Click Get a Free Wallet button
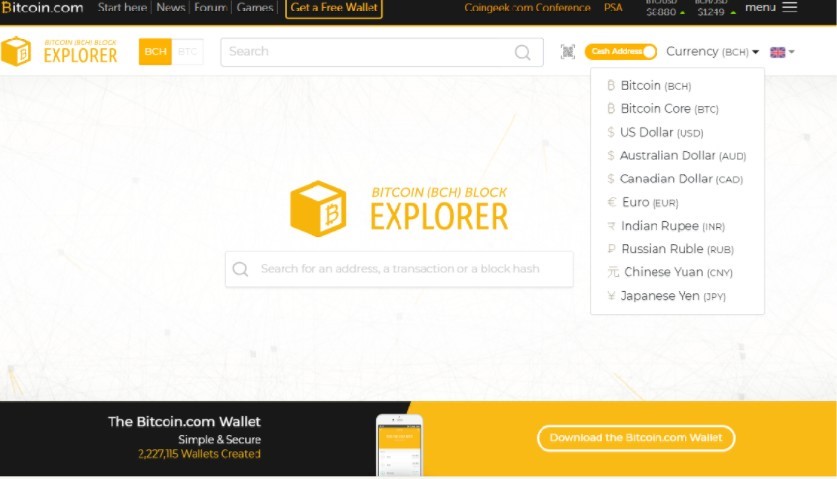The width and height of the screenshot is (837, 479). click(334, 8)
